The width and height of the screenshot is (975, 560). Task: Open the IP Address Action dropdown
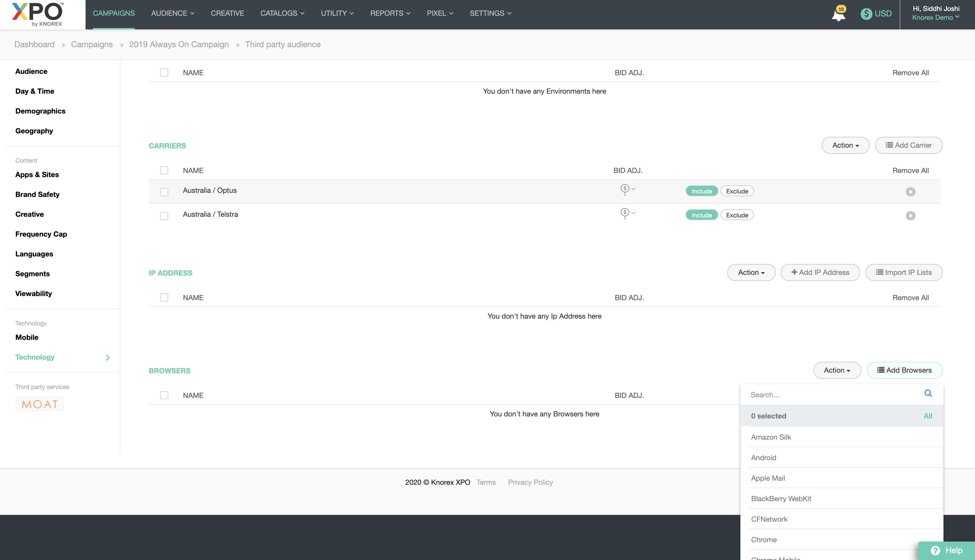tap(751, 272)
